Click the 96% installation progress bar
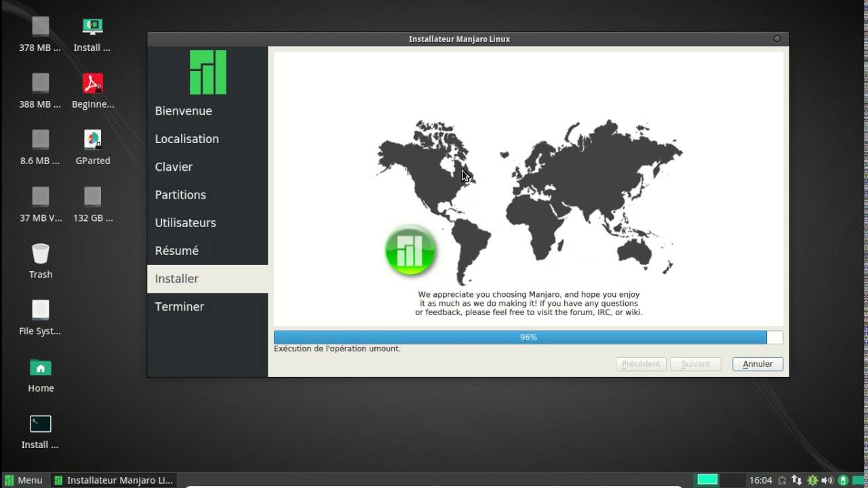The image size is (868, 488). 528,337
